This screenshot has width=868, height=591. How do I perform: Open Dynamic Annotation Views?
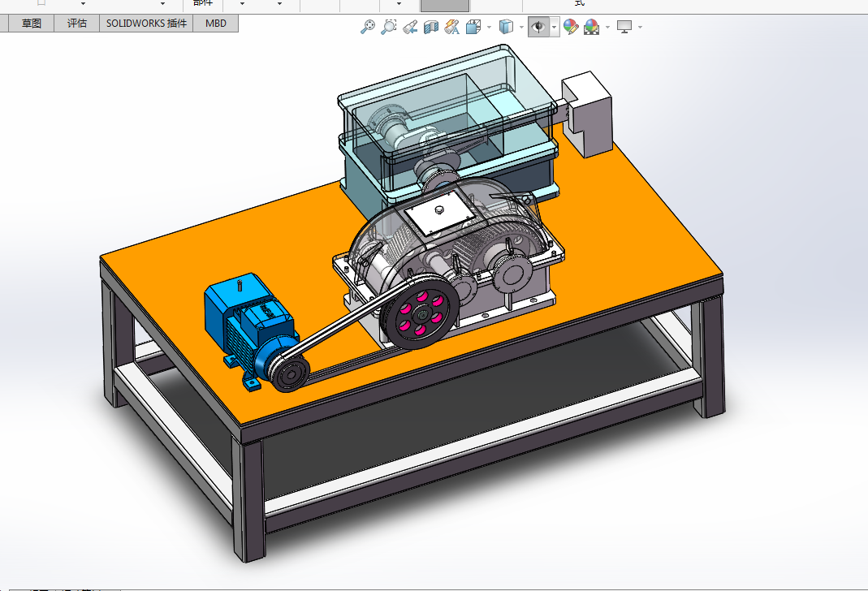click(451, 27)
